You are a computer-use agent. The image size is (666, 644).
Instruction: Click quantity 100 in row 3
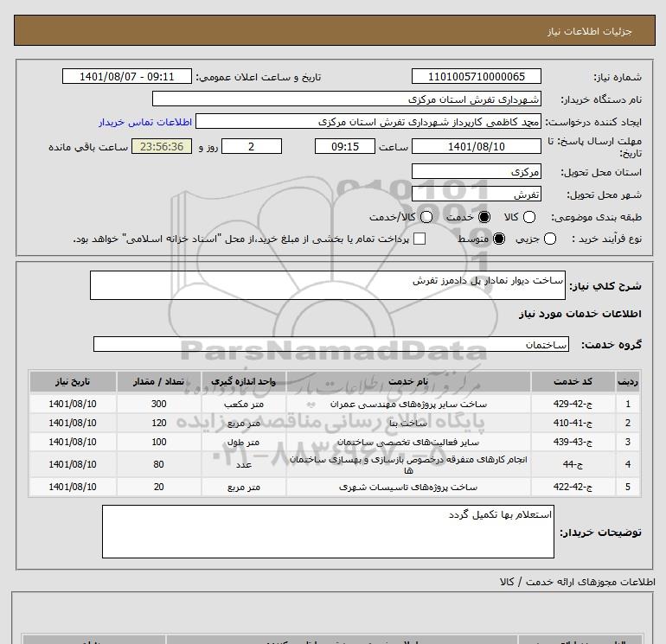coord(158,442)
